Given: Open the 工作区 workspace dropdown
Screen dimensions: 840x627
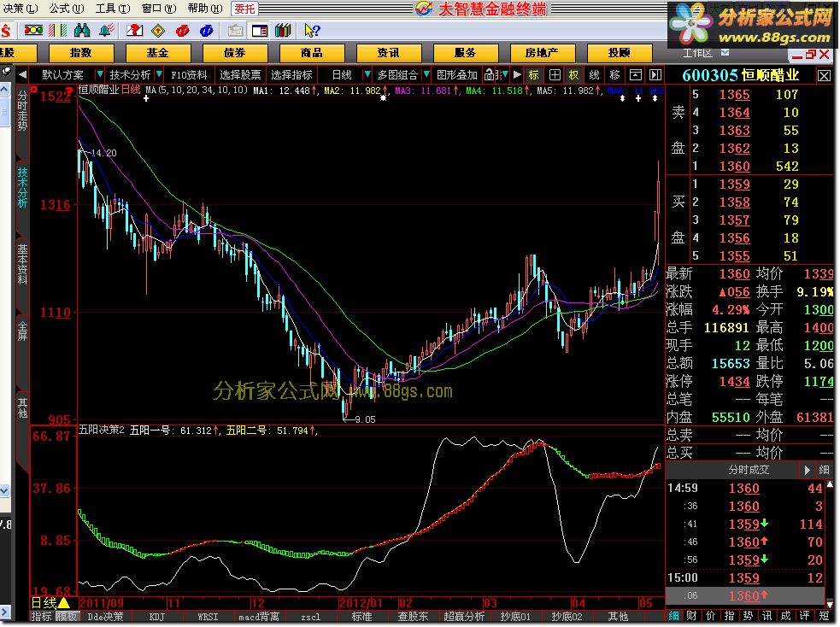Looking at the screenshot, I should pos(725,52).
